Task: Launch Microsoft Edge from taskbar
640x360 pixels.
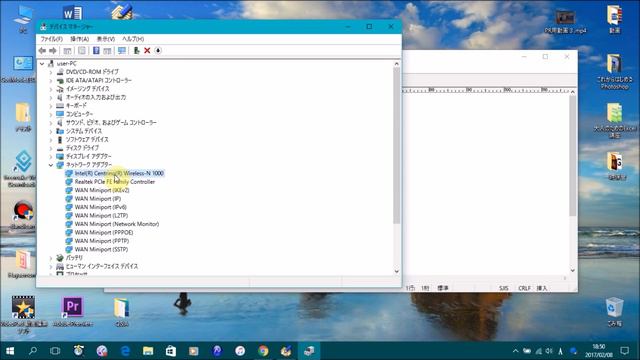Action: [125, 351]
